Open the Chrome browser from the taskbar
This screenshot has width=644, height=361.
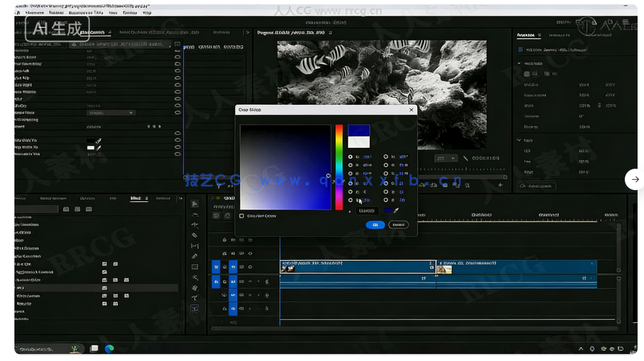tap(110, 348)
